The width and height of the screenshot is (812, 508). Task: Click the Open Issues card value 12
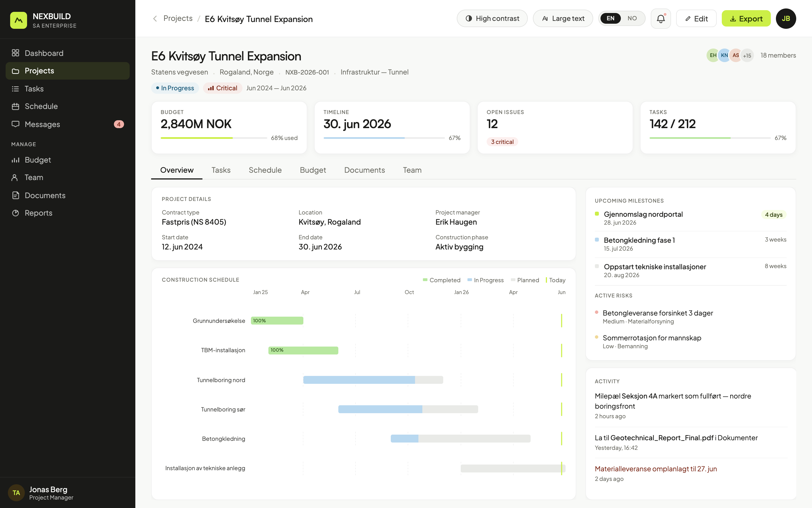coord(492,124)
